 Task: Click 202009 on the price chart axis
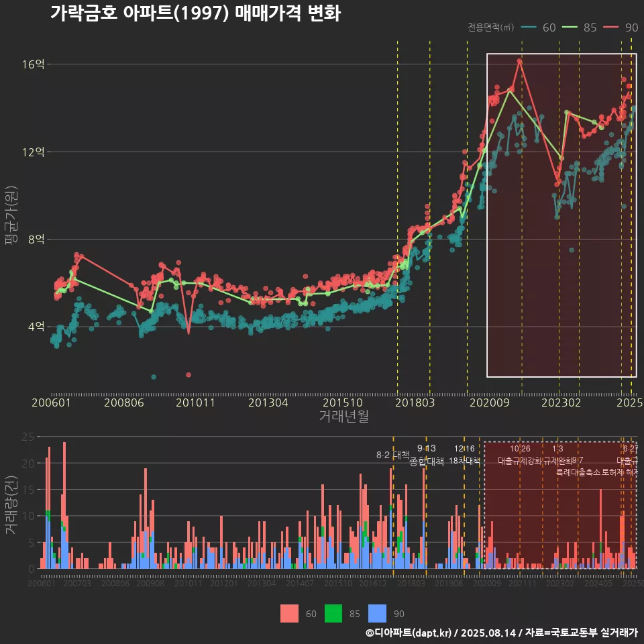coord(490,402)
